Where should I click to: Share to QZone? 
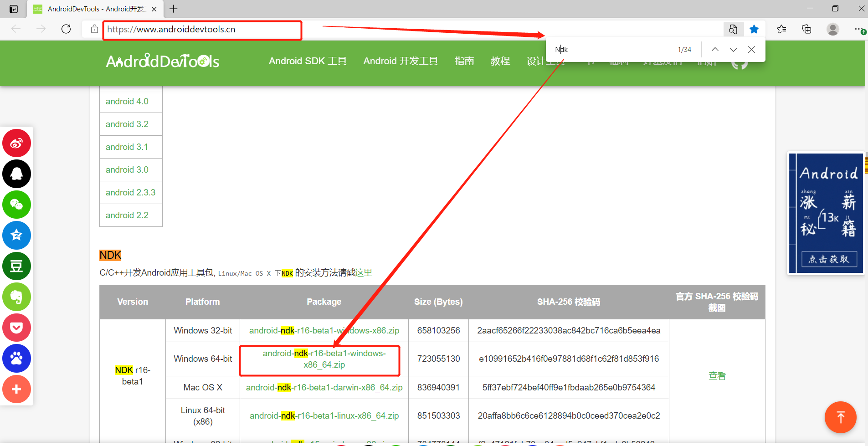pyautogui.click(x=16, y=236)
